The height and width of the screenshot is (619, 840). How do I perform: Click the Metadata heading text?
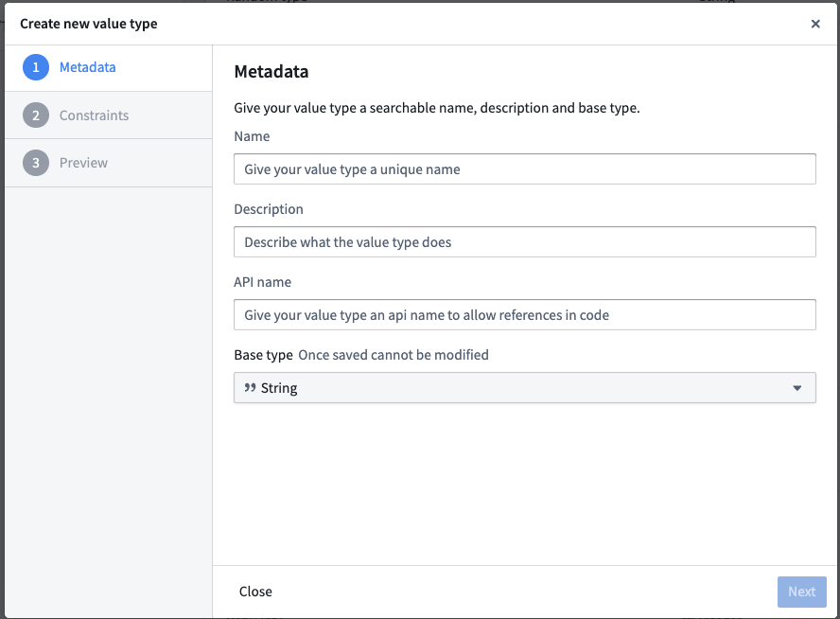coord(271,72)
